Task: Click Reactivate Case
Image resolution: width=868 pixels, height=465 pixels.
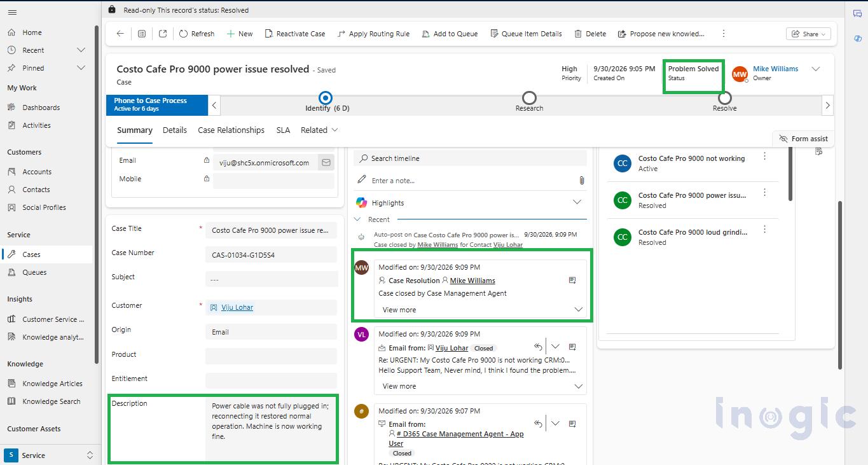Action: click(x=295, y=34)
